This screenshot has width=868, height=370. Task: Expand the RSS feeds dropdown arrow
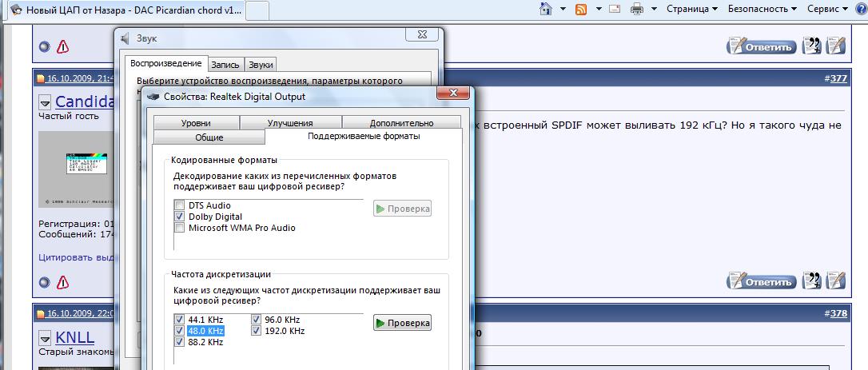[x=597, y=9]
